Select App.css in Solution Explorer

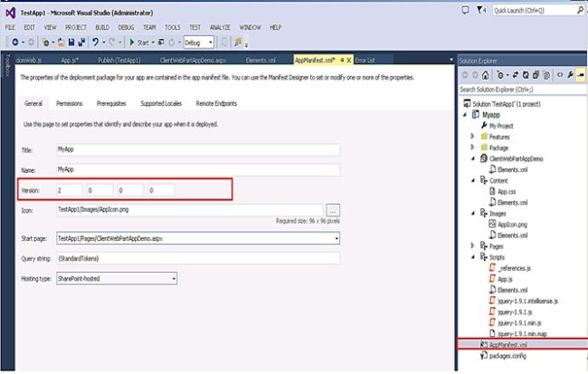[507, 191]
